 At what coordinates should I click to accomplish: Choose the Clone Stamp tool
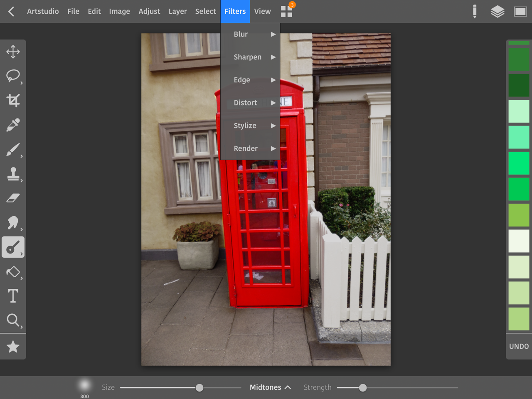coord(13,174)
